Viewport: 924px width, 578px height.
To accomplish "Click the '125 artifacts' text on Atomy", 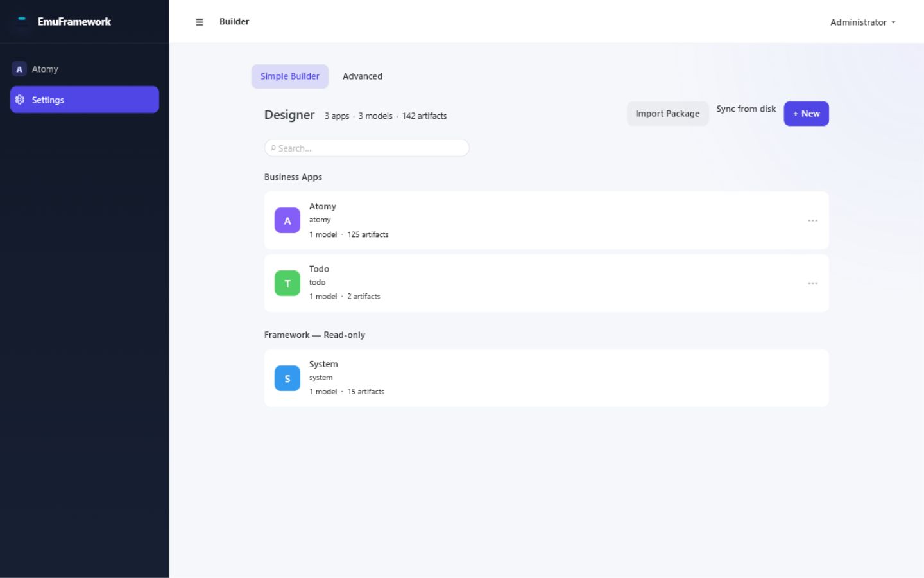I will click(x=368, y=234).
